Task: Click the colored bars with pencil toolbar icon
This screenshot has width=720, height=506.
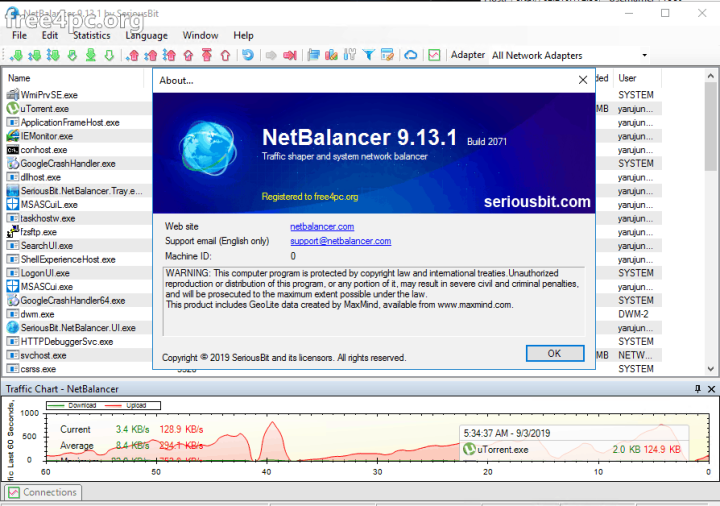Action: [332, 55]
